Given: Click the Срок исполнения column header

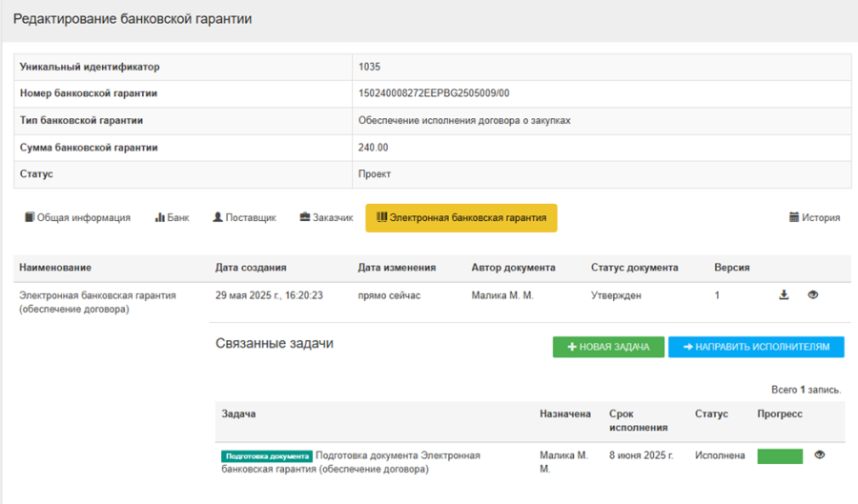Looking at the screenshot, I should [635, 420].
